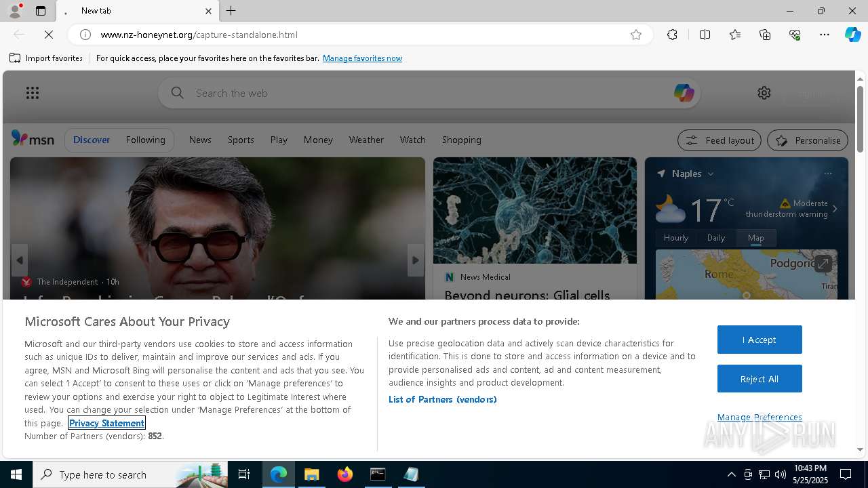Image resolution: width=868 pixels, height=488 pixels.
Task: Open the News menu item
Action: click(200, 140)
